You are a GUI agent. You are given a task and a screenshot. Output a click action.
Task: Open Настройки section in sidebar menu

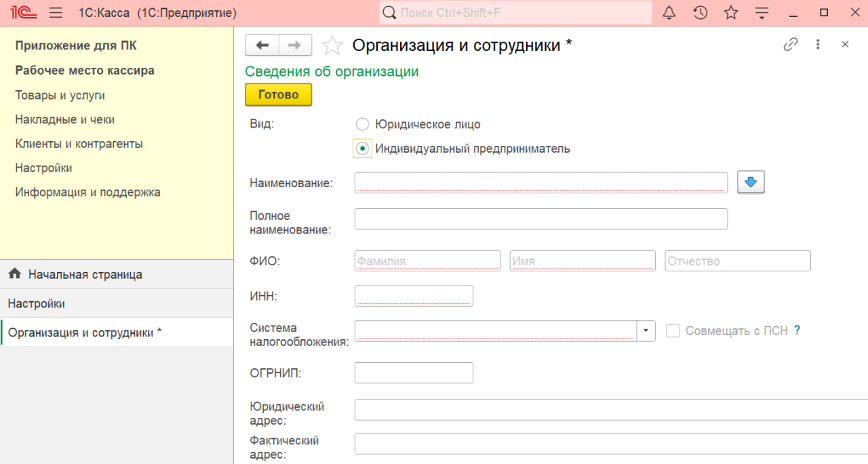point(43,168)
